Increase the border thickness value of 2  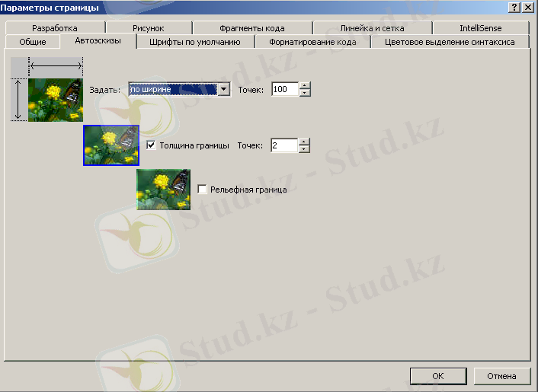coord(304,142)
